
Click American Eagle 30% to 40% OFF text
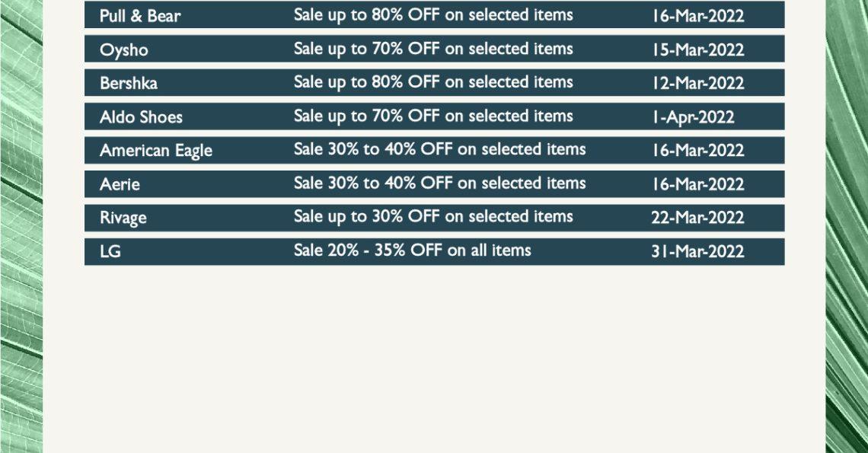tap(439, 149)
